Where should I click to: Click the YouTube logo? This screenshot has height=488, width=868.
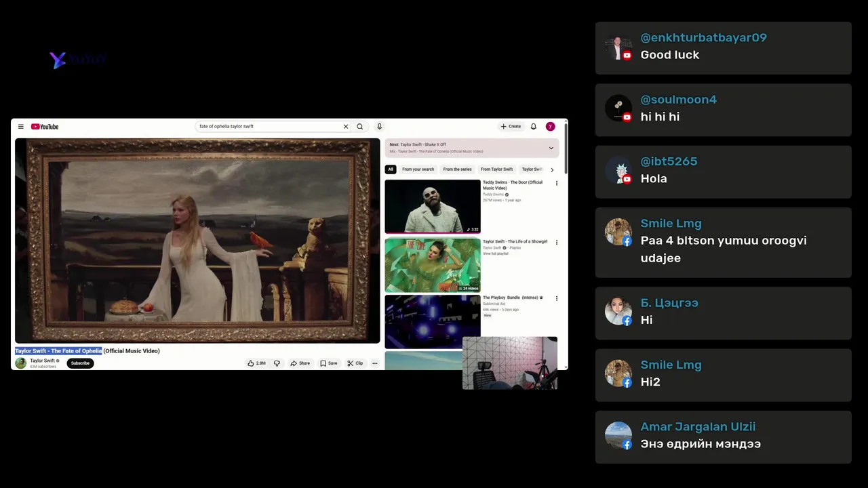(45, 127)
